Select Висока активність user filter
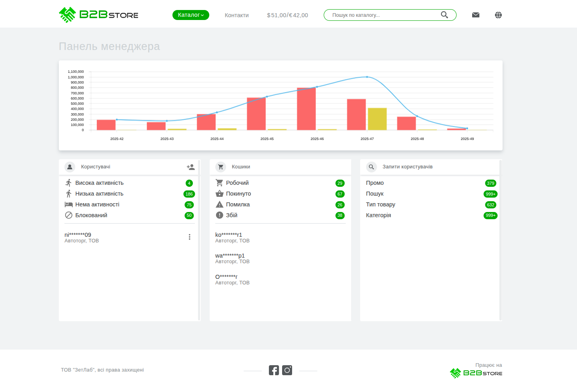 [99, 183]
